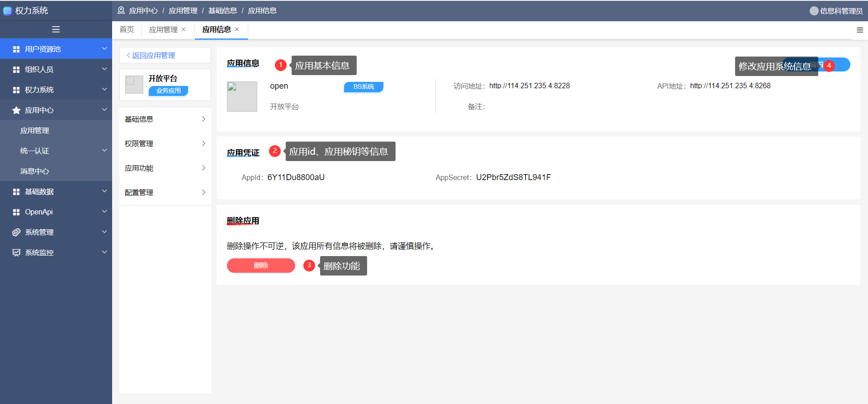Expand the 系统监控 menu arrow
This screenshot has height=404, width=868.
click(x=104, y=252)
